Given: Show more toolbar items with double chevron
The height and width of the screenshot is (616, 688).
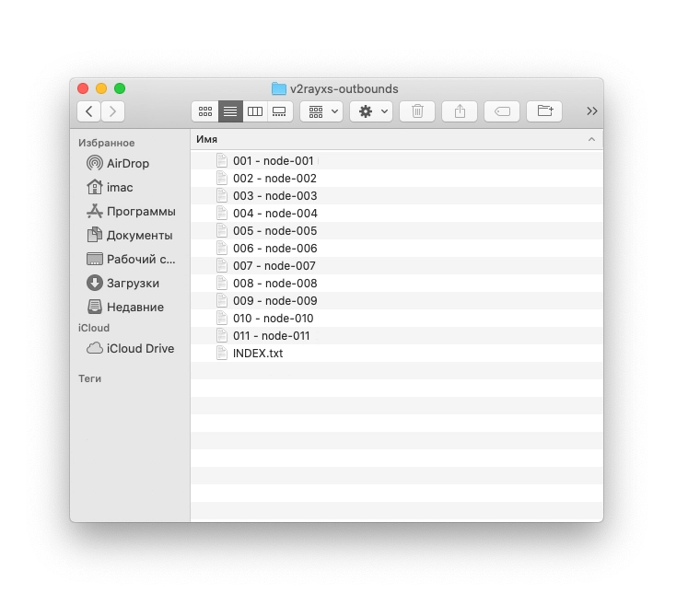Looking at the screenshot, I should tap(592, 111).
